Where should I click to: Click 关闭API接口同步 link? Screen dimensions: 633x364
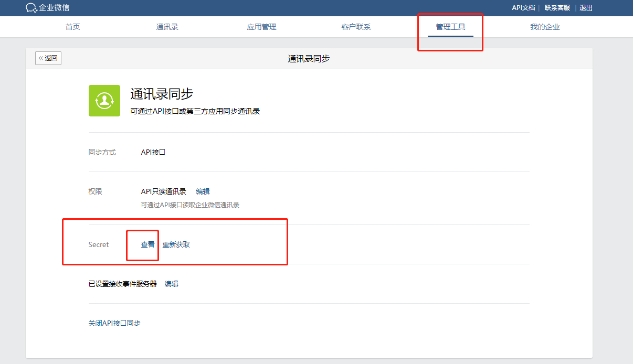(x=114, y=323)
